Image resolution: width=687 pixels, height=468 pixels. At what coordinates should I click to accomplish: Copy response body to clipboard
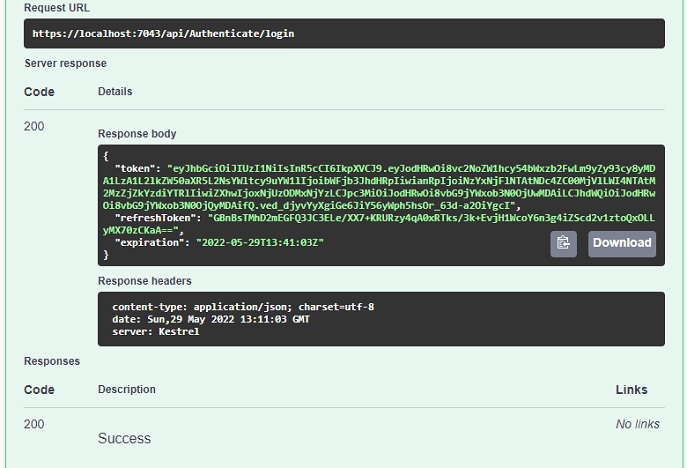[563, 244]
